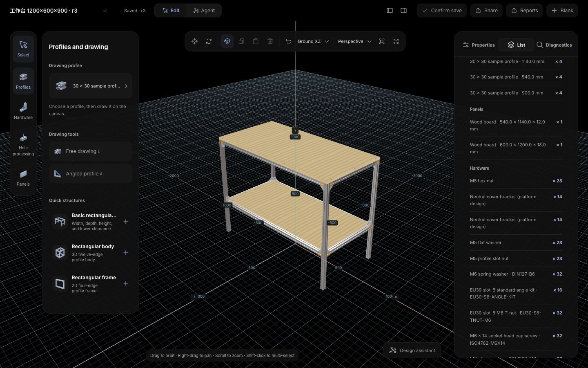Open the Profiles tool panel
The width and height of the screenshot is (588, 368).
point(23,81)
